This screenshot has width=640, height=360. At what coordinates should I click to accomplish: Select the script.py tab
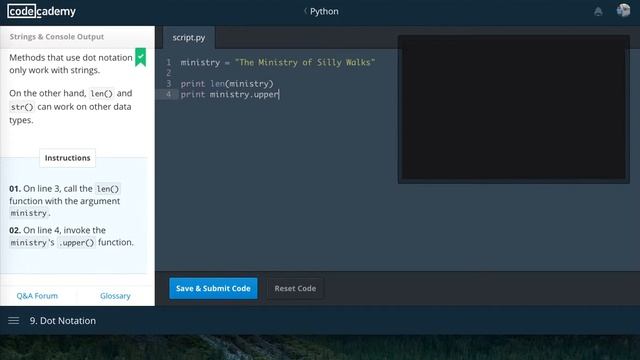pyautogui.click(x=189, y=38)
